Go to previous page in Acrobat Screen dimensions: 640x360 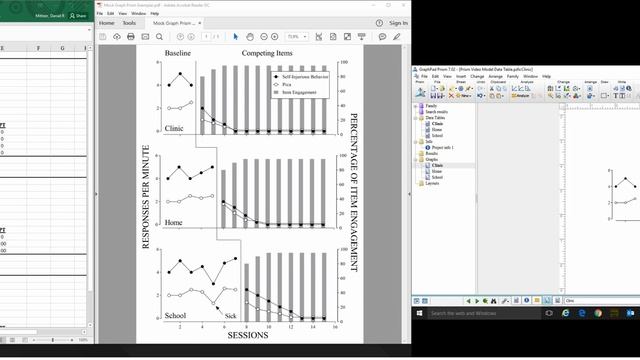tap(180, 37)
